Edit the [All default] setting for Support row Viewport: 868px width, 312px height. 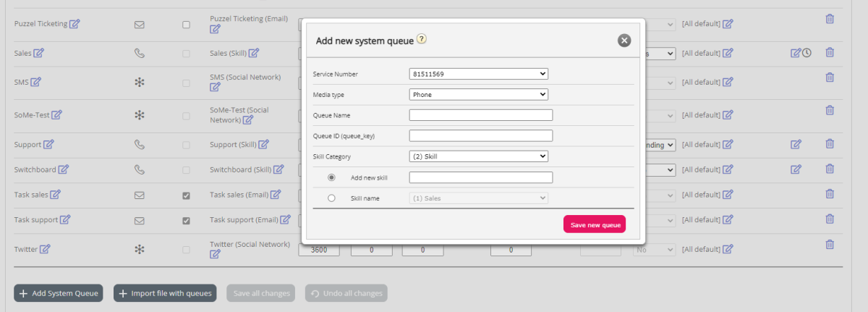pyautogui.click(x=728, y=145)
